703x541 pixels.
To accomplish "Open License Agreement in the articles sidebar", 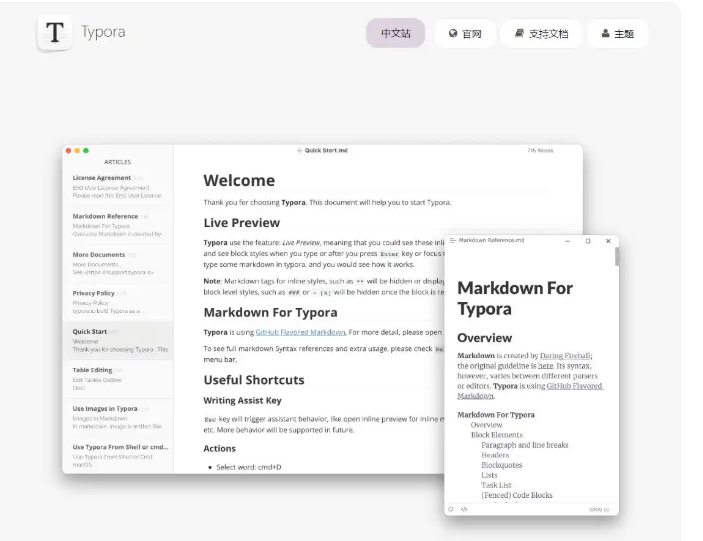I will 117,186.
